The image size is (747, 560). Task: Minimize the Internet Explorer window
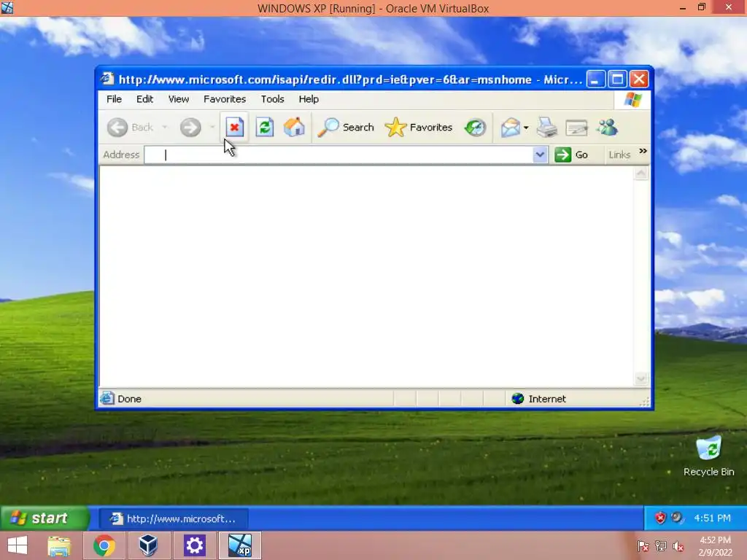point(595,79)
